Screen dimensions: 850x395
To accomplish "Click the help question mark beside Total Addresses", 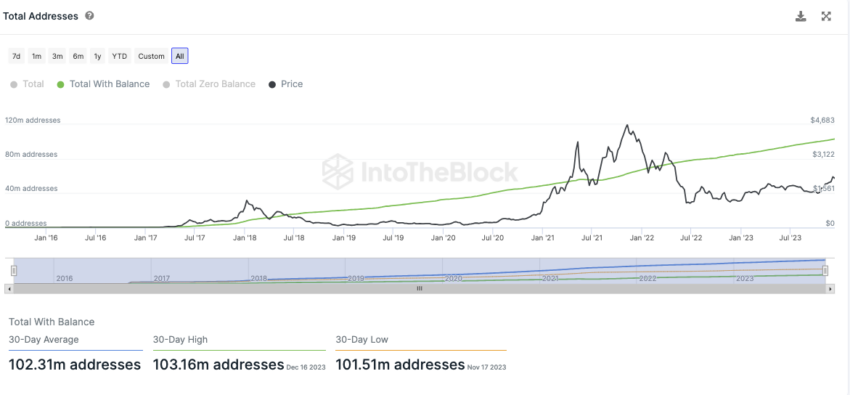I will [x=89, y=16].
